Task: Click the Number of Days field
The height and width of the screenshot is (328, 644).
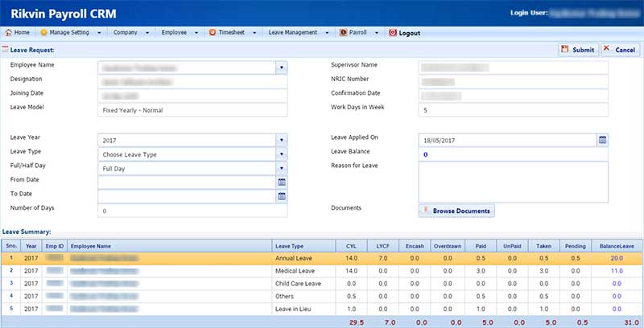Action: [x=192, y=211]
